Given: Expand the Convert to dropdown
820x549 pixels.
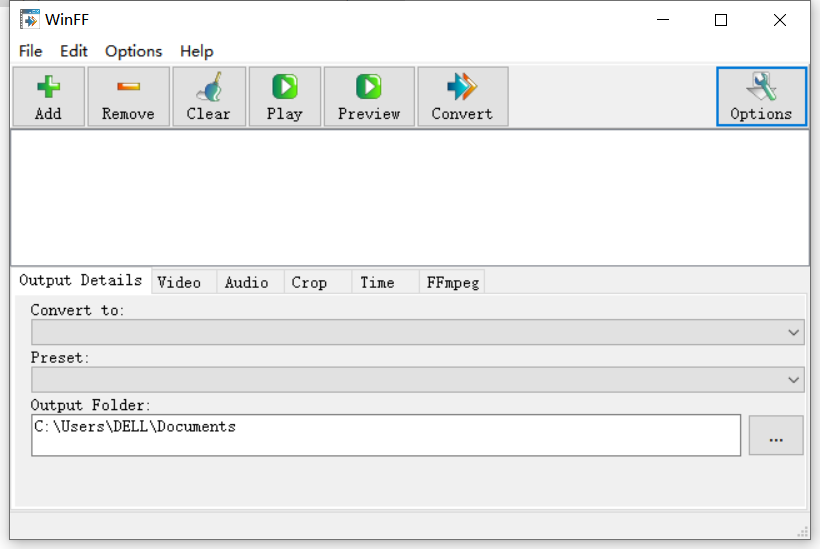Looking at the screenshot, I should pyautogui.click(x=418, y=333).
